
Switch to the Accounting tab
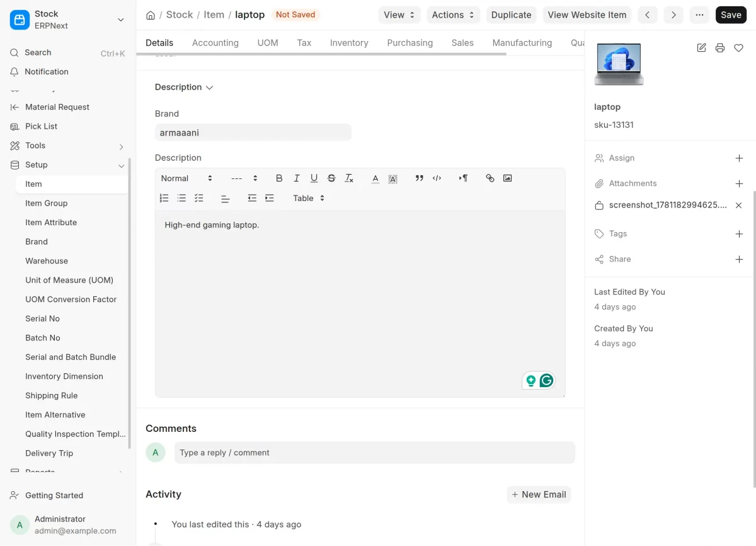click(x=215, y=43)
